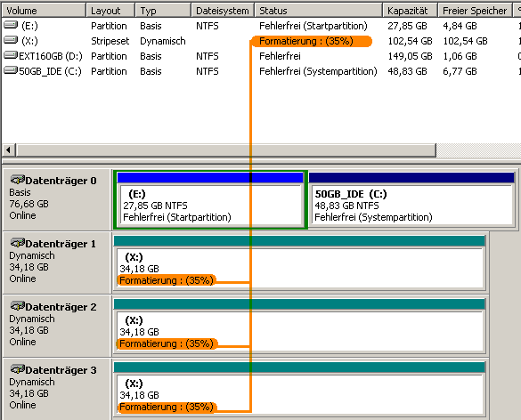Click the Status column header
Viewport: 521px width, 420px height.
[318, 11]
